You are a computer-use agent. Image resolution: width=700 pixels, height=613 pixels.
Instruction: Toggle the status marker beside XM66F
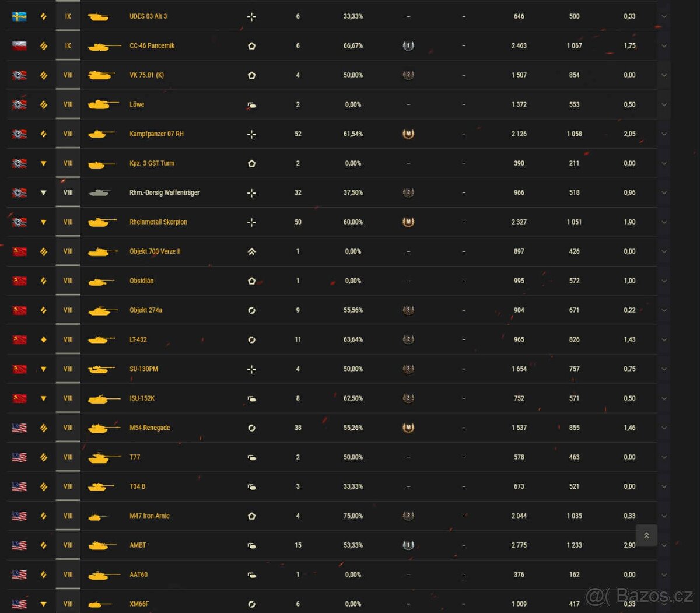point(43,604)
